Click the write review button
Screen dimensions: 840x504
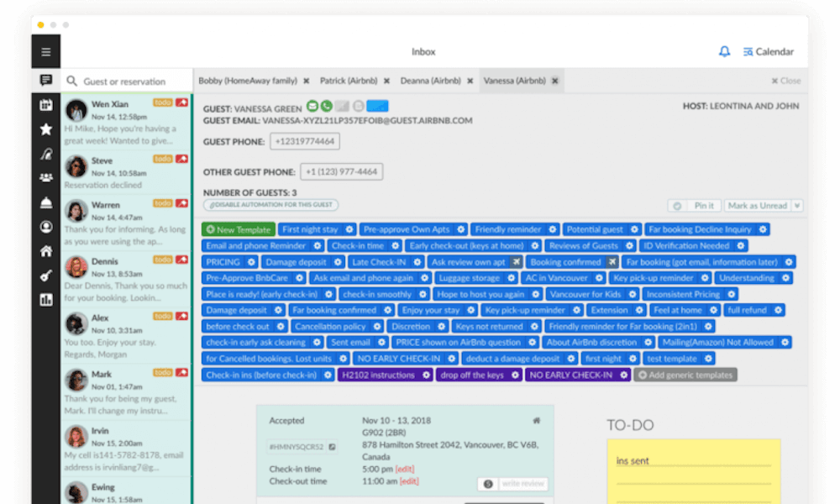coord(522,484)
